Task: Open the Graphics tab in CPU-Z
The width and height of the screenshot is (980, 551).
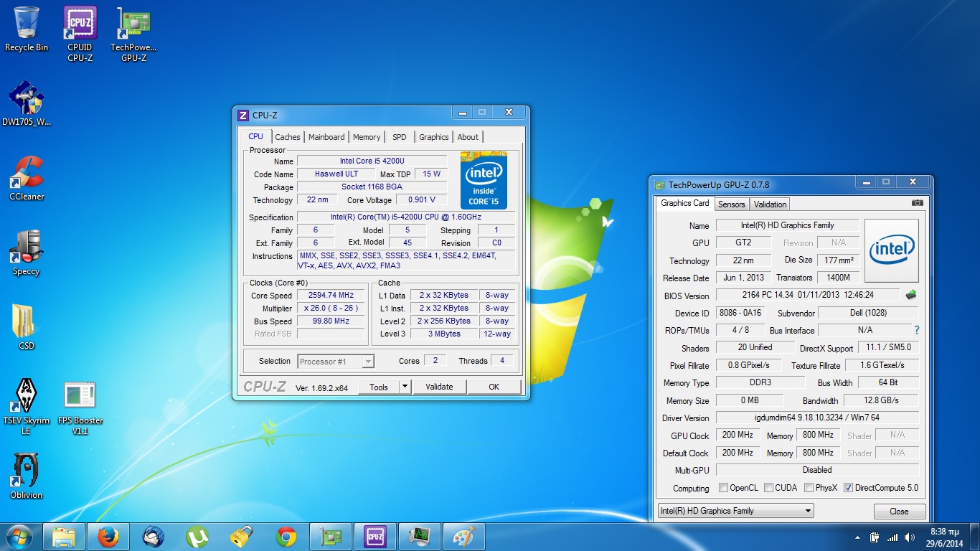Action: tap(434, 137)
